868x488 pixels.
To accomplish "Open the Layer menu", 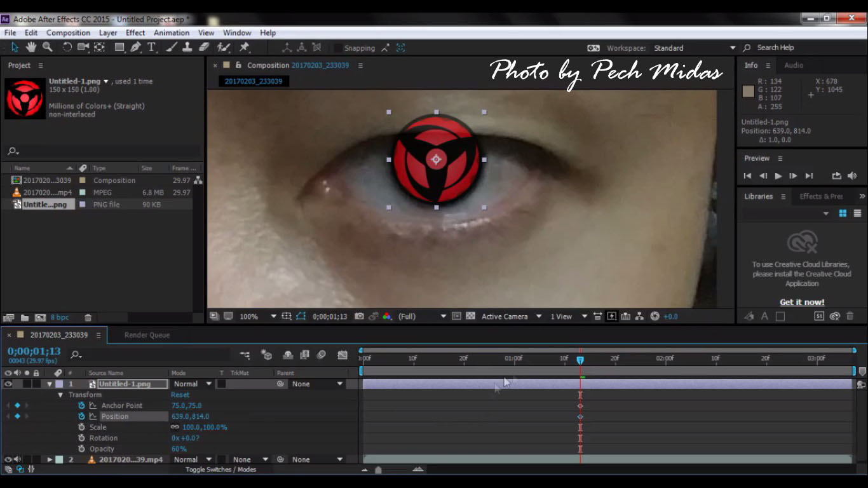I will click(x=108, y=32).
